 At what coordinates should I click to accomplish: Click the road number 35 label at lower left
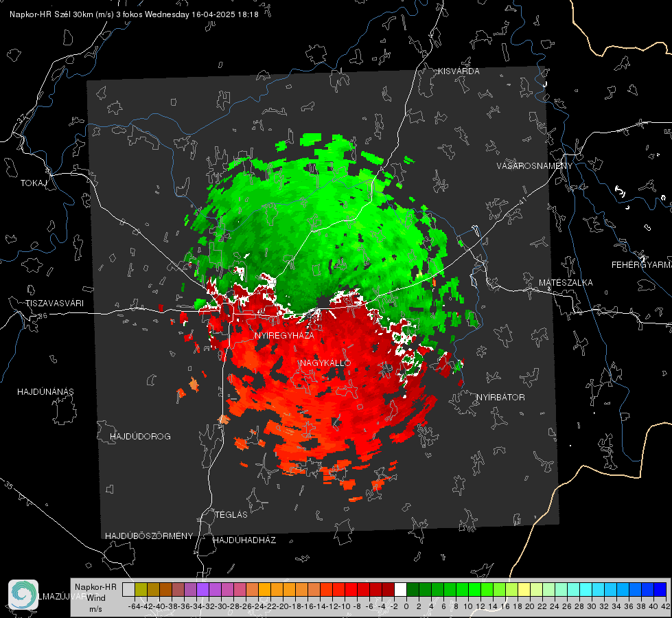(x=10, y=486)
